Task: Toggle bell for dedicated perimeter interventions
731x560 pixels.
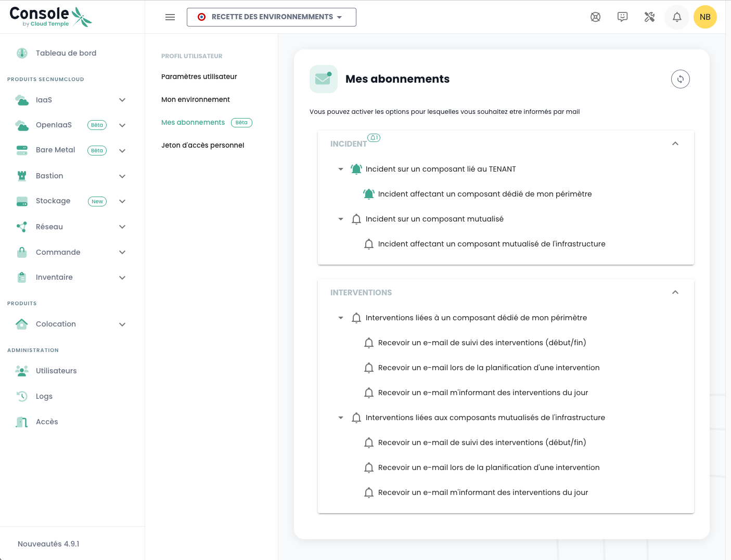Action: [356, 318]
